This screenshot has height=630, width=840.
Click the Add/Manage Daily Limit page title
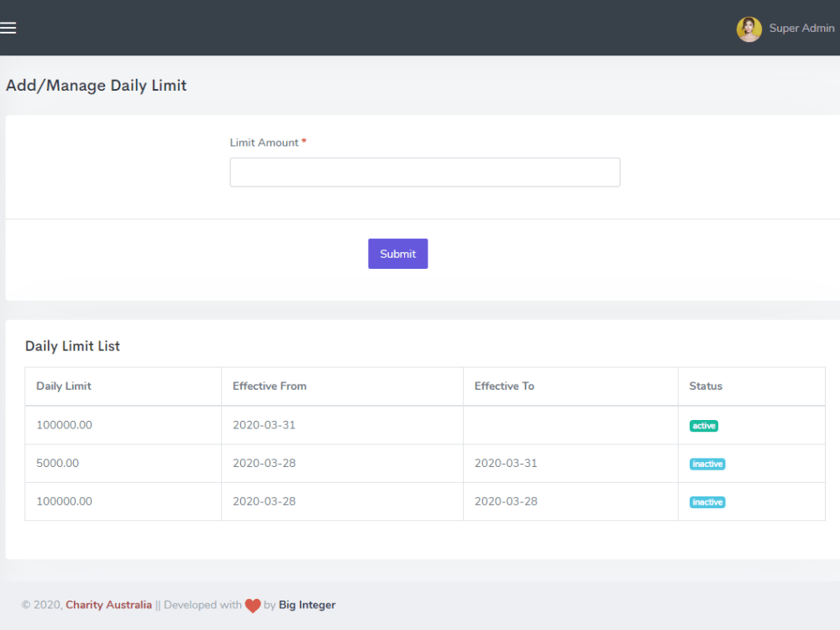click(96, 86)
